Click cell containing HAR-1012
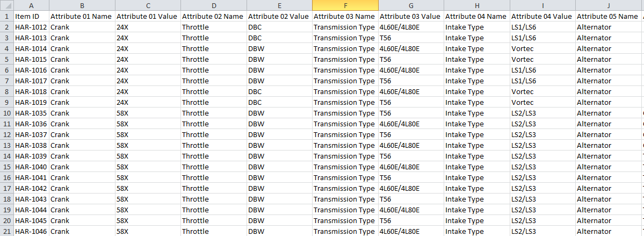644x236 pixels. pyautogui.click(x=31, y=27)
